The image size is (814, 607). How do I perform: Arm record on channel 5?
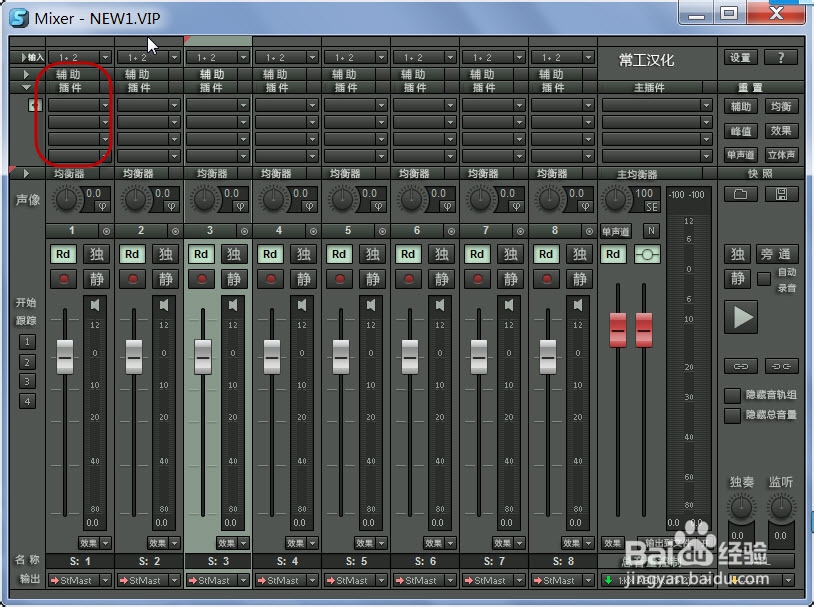pyautogui.click(x=340, y=279)
